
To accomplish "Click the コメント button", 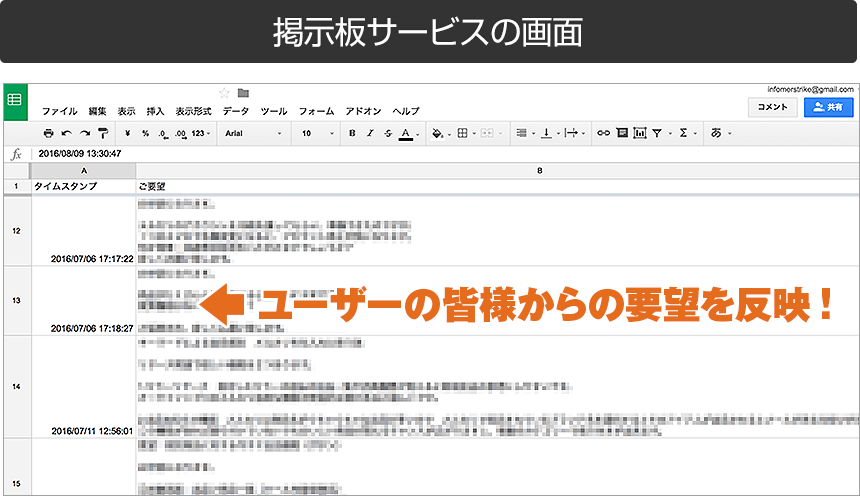I will (772, 106).
